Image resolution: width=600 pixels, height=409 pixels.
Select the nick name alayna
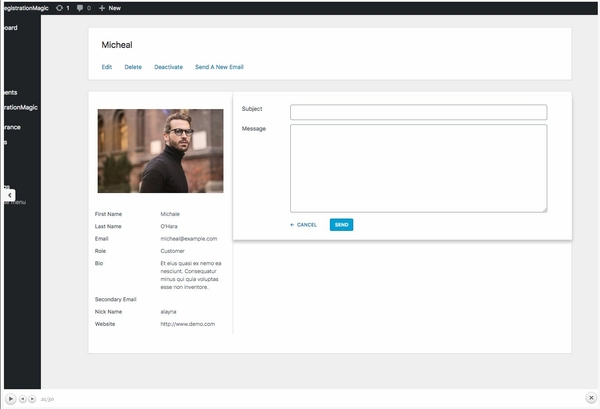[x=168, y=312]
